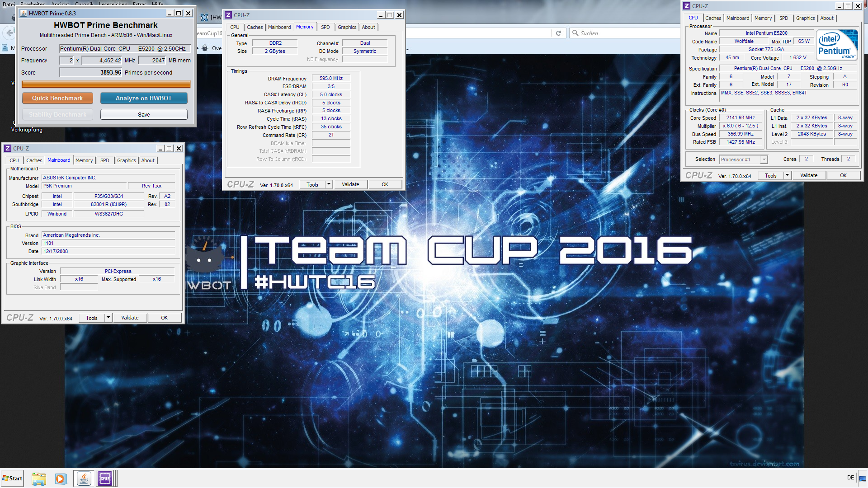Click OK in the Memory CPU-Z window
This screenshot has width=868, height=488.
point(385,184)
